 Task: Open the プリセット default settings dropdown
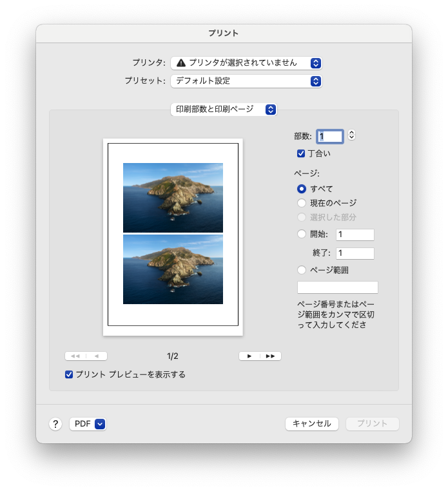(246, 81)
